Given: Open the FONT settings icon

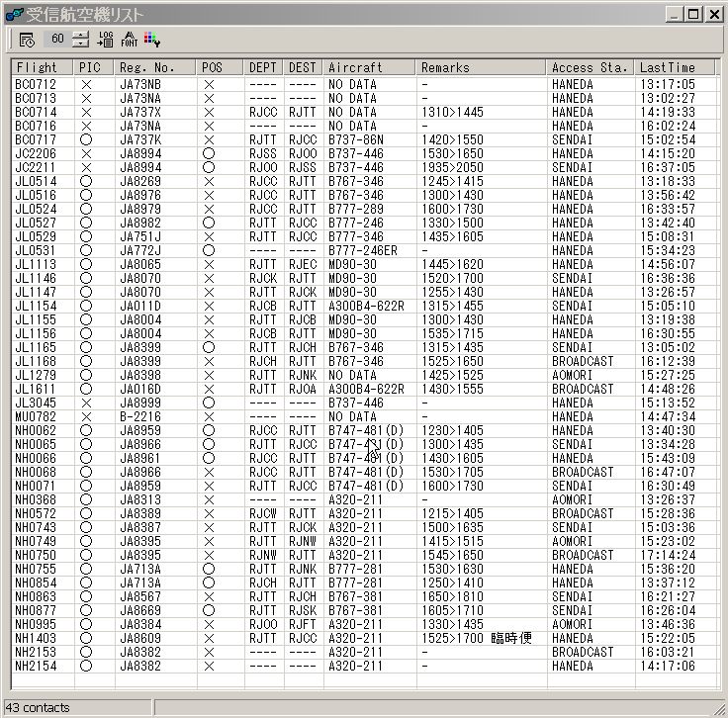Looking at the screenshot, I should coord(129,40).
